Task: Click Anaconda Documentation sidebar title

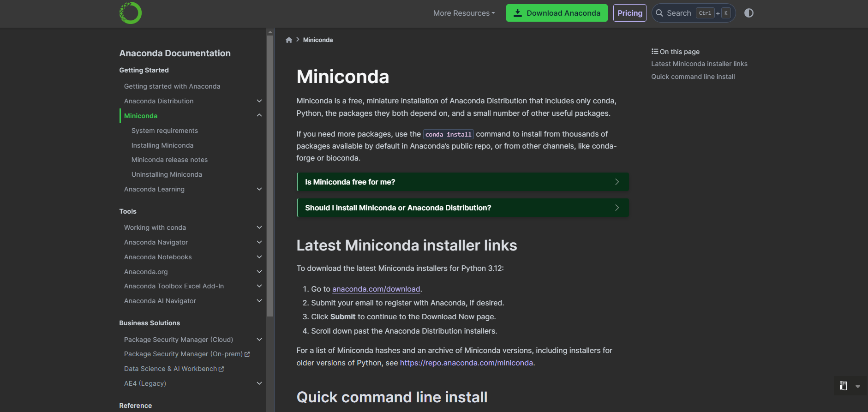Action: click(x=175, y=53)
